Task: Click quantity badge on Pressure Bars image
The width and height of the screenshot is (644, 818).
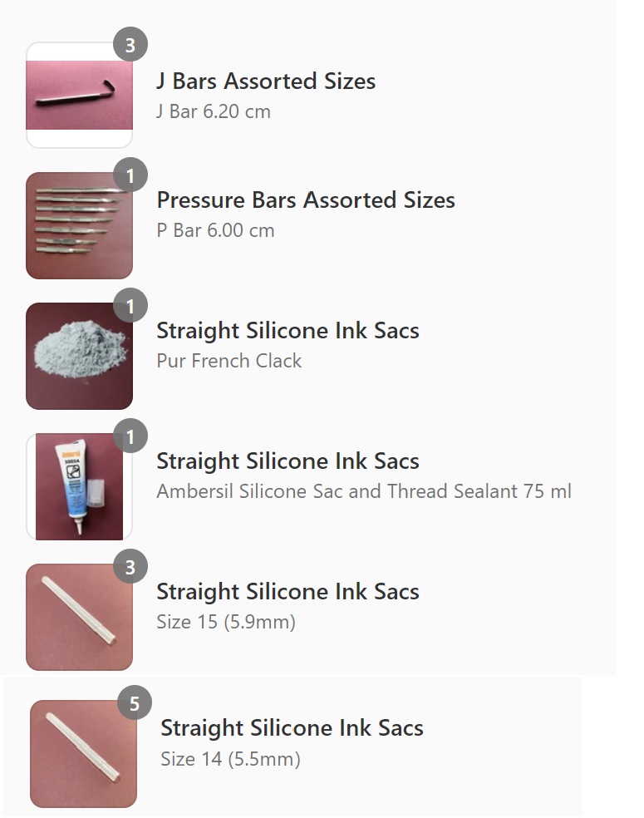Action: coord(130,175)
